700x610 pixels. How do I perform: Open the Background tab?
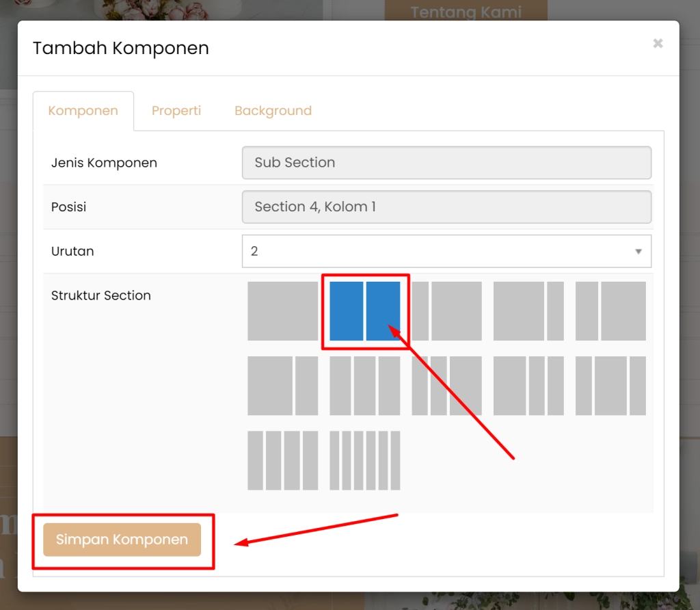[273, 111]
